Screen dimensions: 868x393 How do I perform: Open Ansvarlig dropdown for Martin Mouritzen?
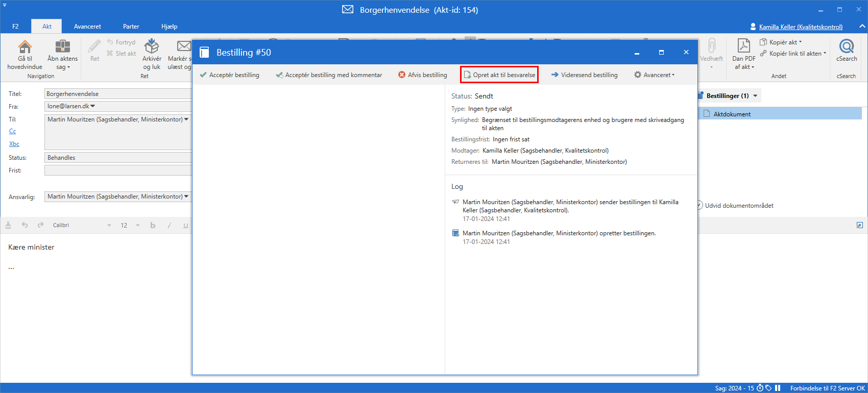click(x=186, y=196)
